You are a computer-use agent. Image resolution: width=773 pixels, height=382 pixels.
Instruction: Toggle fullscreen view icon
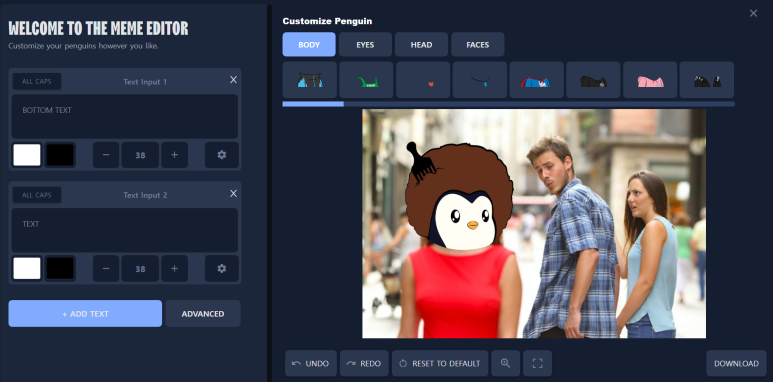[537, 363]
